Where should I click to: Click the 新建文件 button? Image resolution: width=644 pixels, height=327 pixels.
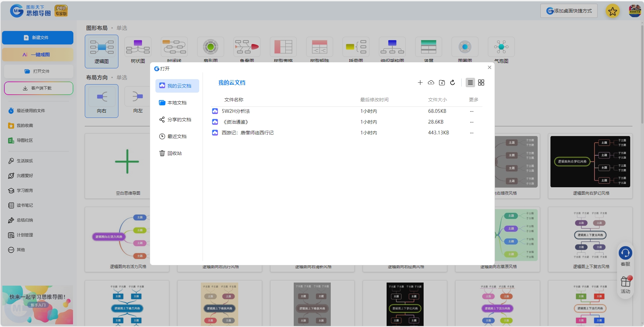coord(38,38)
